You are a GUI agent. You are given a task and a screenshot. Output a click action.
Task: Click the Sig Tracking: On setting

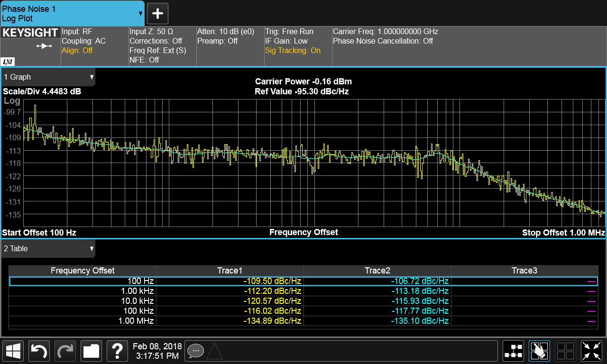[293, 51]
